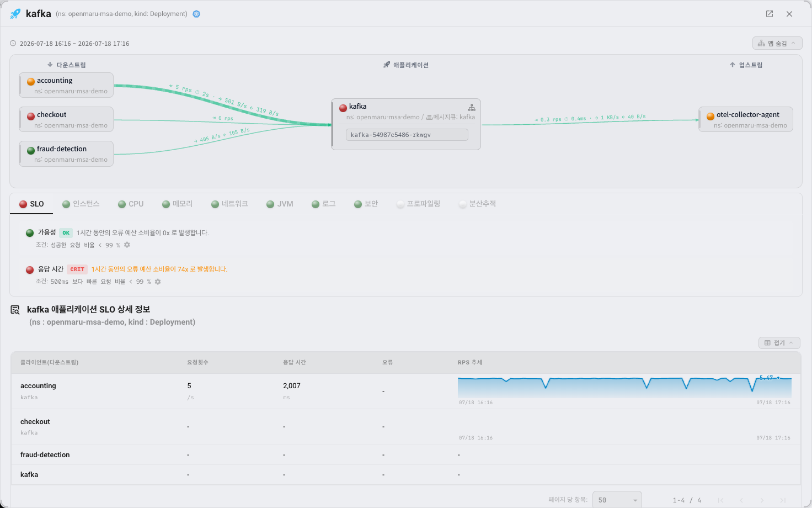This screenshot has width=812, height=508.
Task: Switch to the CPU tab
Action: [x=131, y=204]
